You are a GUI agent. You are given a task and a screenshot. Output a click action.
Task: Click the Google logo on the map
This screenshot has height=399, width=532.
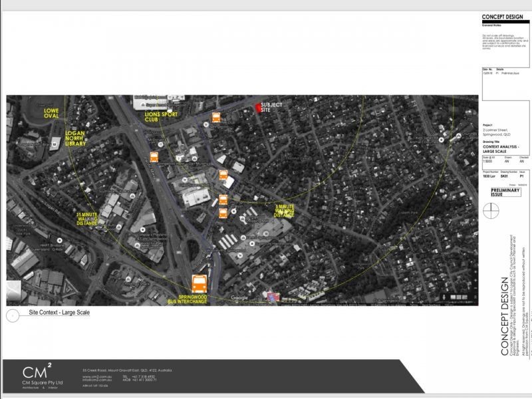[239, 297]
